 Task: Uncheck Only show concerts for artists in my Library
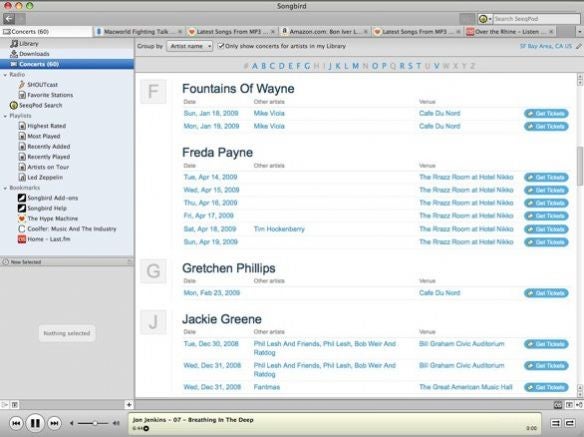(x=221, y=46)
